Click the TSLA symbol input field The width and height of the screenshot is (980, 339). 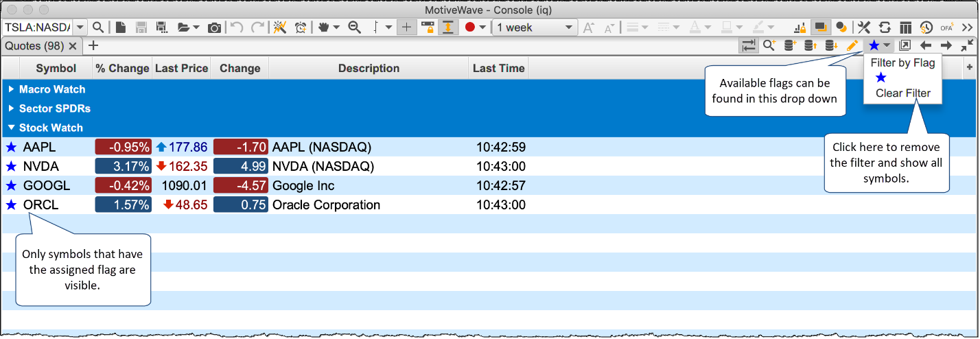coord(38,27)
